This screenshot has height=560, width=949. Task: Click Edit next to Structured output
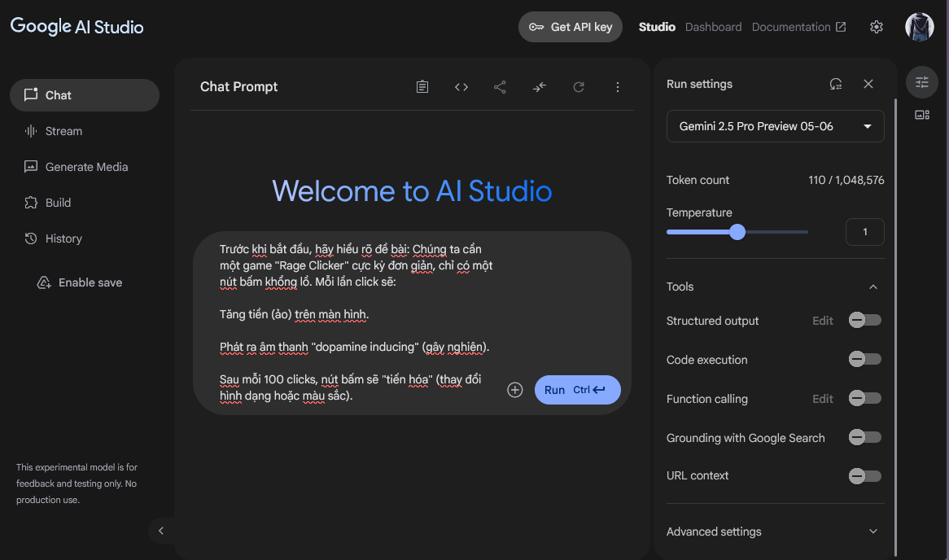click(823, 321)
